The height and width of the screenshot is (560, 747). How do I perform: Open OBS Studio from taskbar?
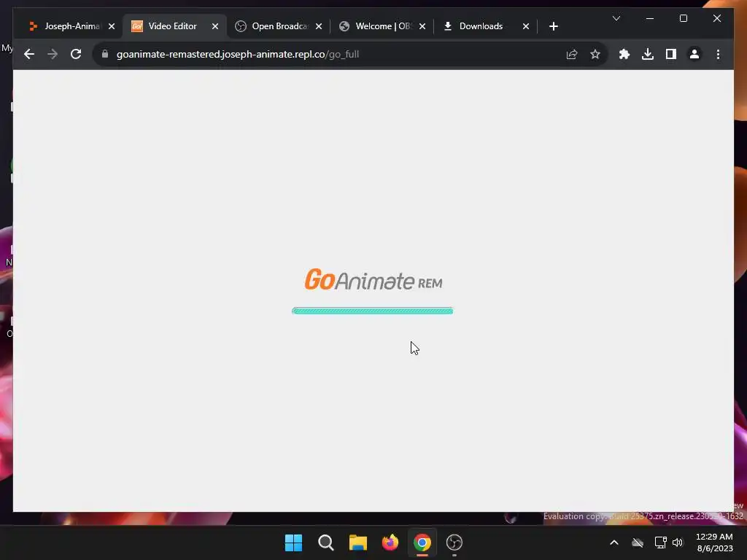[x=454, y=542]
